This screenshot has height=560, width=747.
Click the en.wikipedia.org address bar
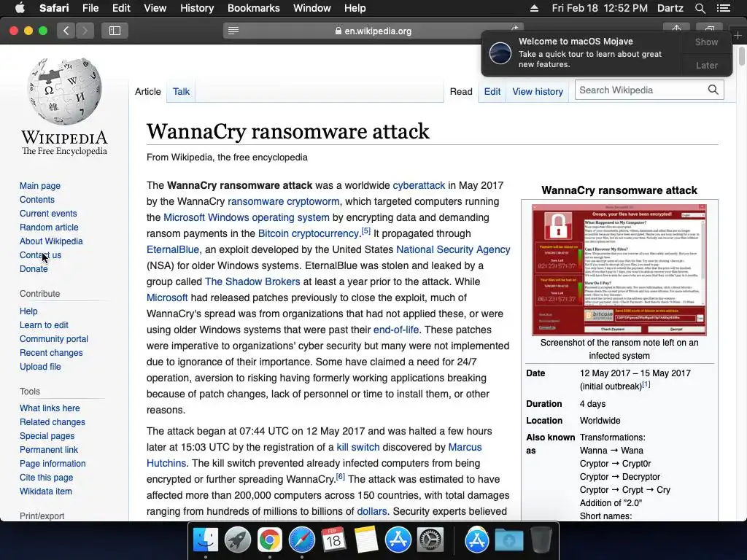coord(373,31)
